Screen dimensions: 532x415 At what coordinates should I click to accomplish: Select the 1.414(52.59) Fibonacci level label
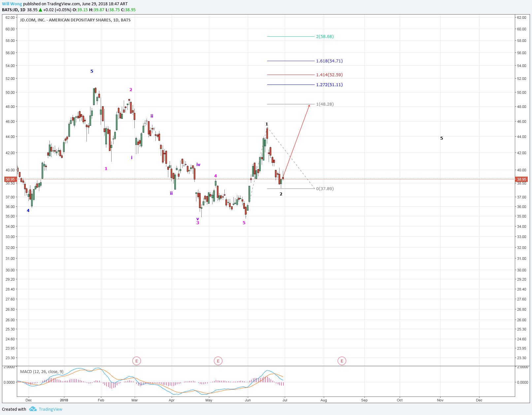(329, 75)
